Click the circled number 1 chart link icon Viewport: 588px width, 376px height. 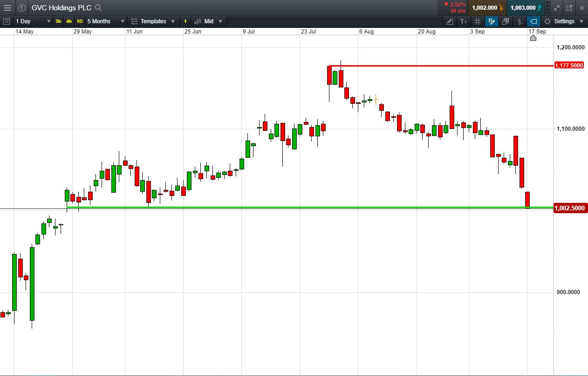pyautogui.click(x=22, y=8)
